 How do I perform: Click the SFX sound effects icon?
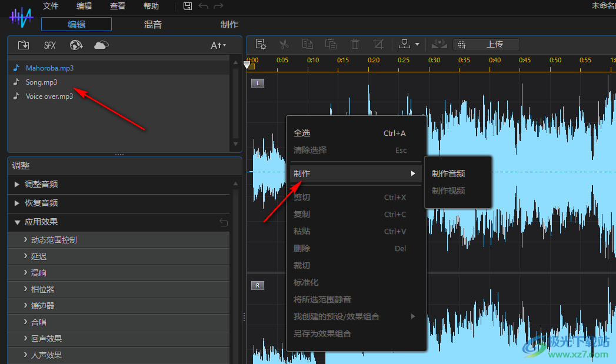pos(49,44)
